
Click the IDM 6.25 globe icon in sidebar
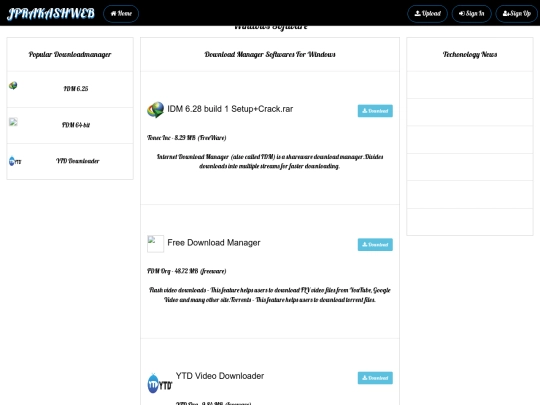pyautogui.click(x=13, y=85)
